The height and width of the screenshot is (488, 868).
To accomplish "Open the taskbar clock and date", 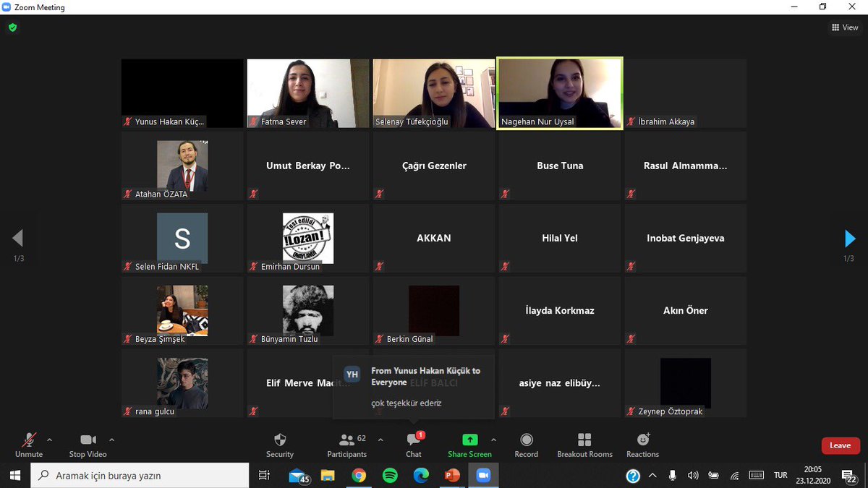I will coord(812,476).
